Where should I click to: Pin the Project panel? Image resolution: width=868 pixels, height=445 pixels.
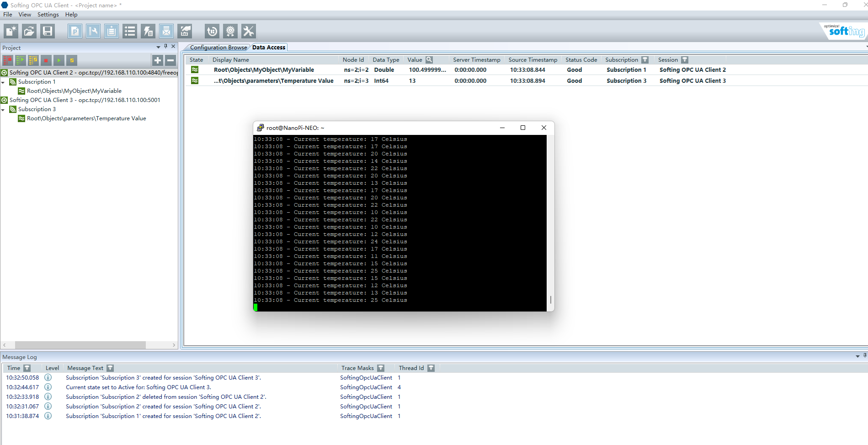[x=166, y=46]
